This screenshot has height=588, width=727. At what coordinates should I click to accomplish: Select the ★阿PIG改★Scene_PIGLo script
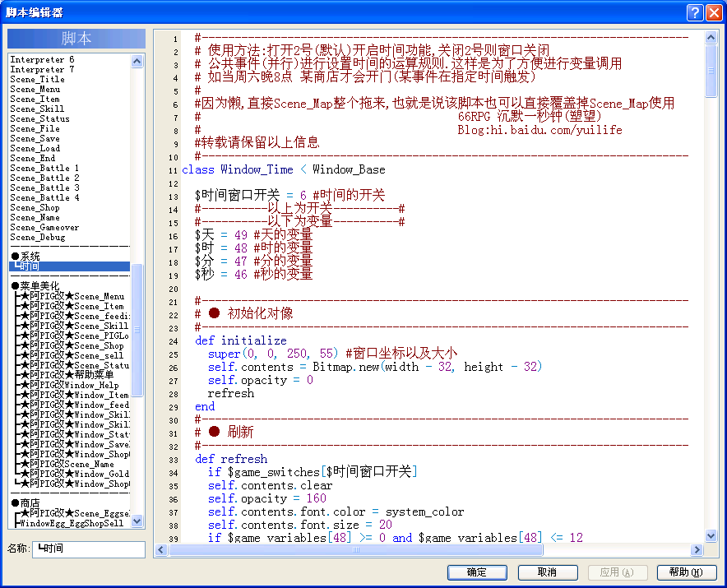pos(70,336)
